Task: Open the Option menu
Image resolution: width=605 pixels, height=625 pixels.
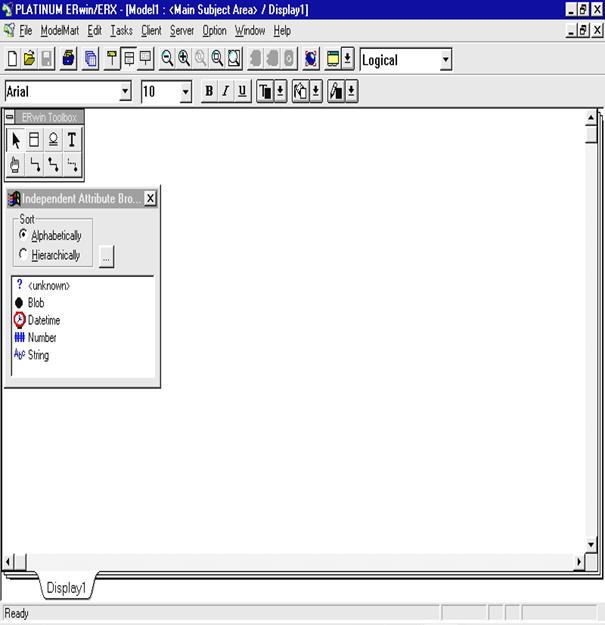Action: point(214,31)
